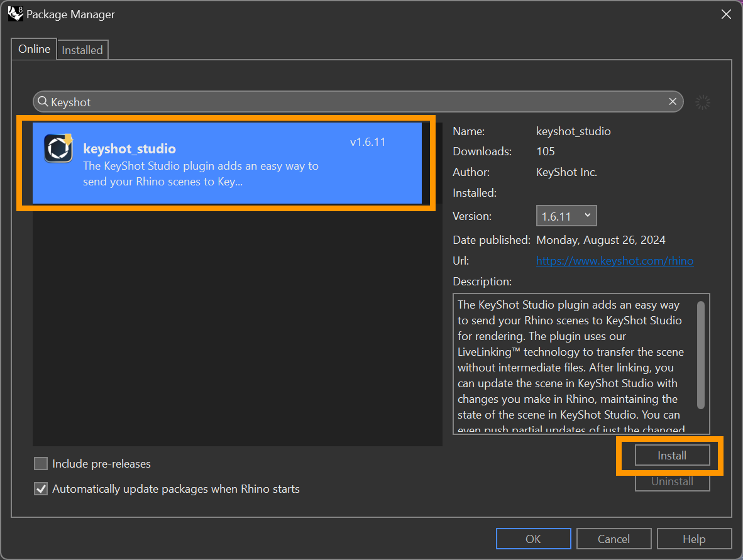
Task: Close the Package Manager window
Action: coord(726,14)
